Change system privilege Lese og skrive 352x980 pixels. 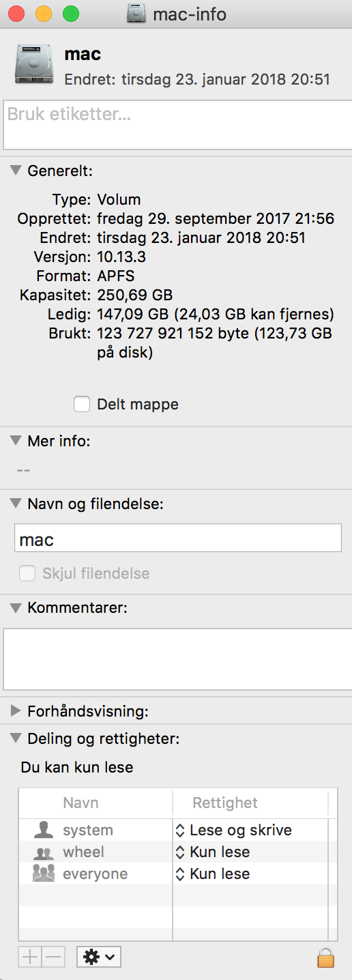[234, 830]
